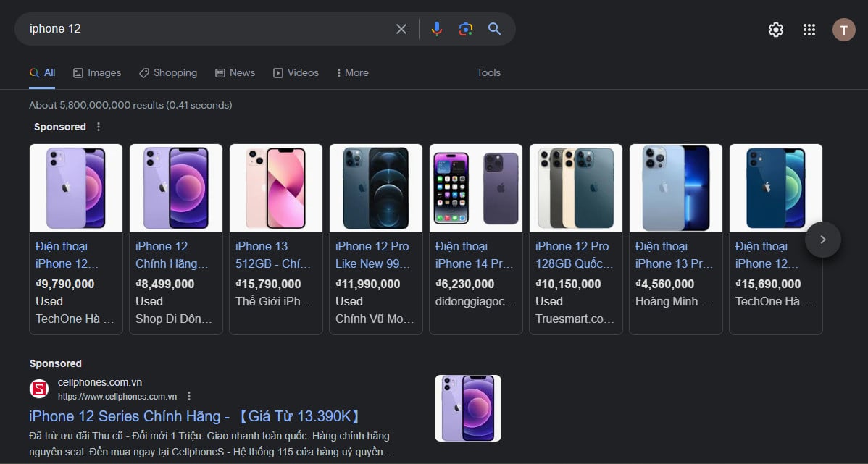Click the deep purple iPhone 14 Pro image
Viewport: 868px width, 464px height.
coord(476,188)
